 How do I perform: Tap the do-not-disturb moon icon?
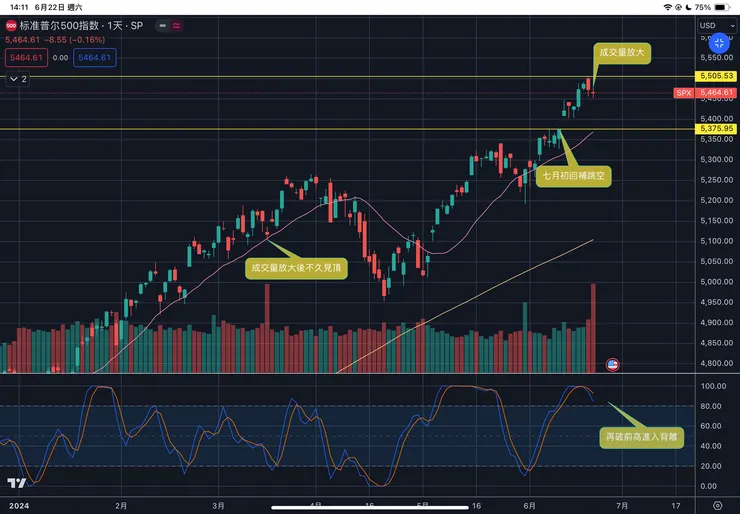(688, 7)
